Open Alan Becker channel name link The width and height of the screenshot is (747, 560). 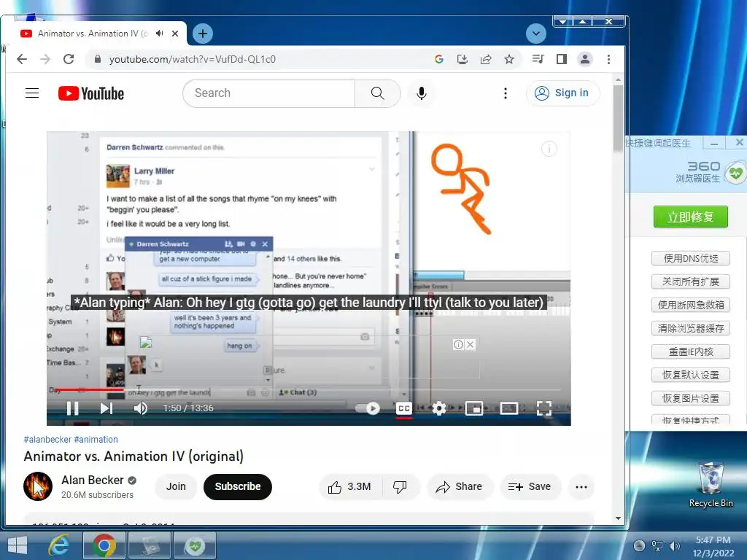93,480
